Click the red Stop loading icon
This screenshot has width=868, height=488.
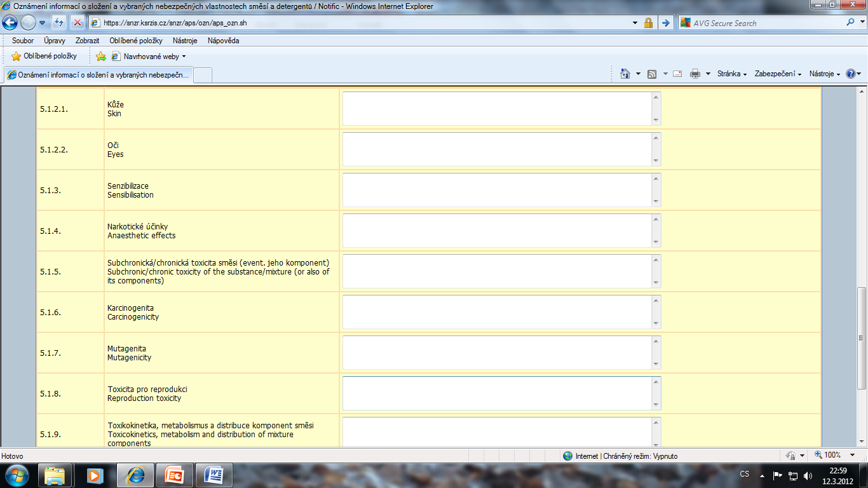[x=77, y=23]
